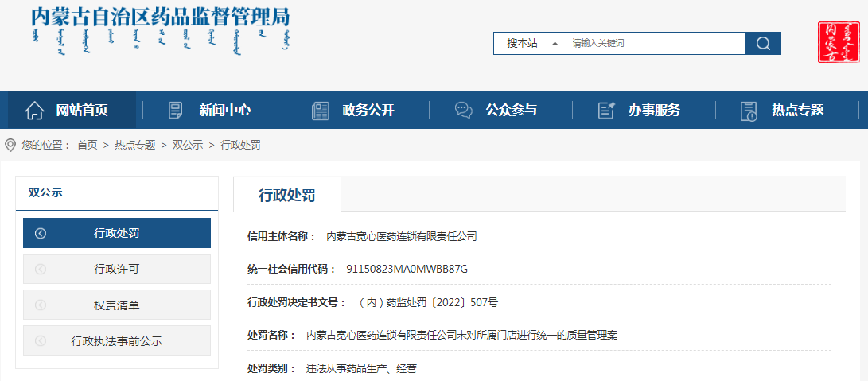Click the arrow icon on 行政许可 sidebar item
The image size is (868, 381).
pyautogui.click(x=41, y=270)
